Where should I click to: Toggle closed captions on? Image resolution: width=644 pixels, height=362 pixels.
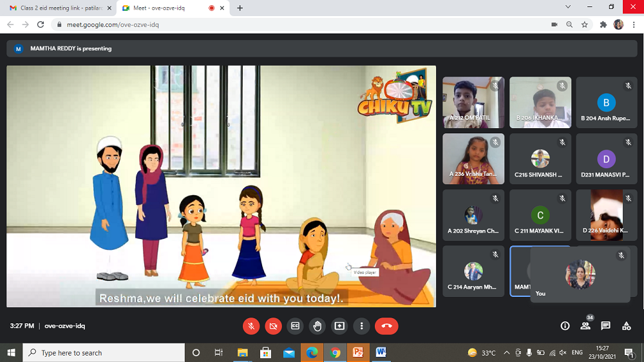pyautogui.click(x=296, y=326)
